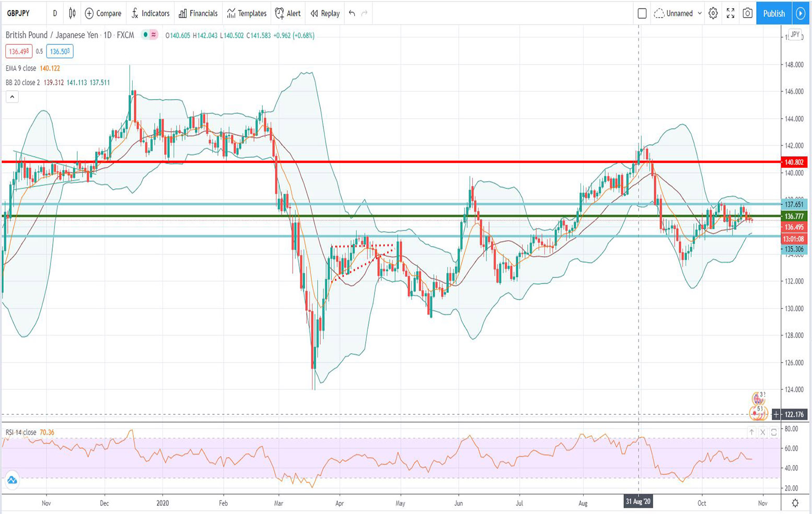Screen dimensions: 812x514
Task: Select the candlestick chart style icon
Action: click(73, 14)
